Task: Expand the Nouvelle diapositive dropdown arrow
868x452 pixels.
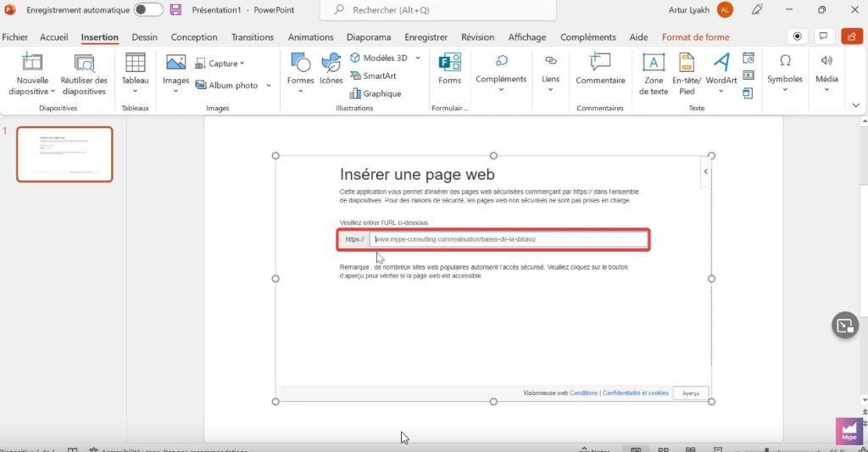Action: tap(53, 92)
